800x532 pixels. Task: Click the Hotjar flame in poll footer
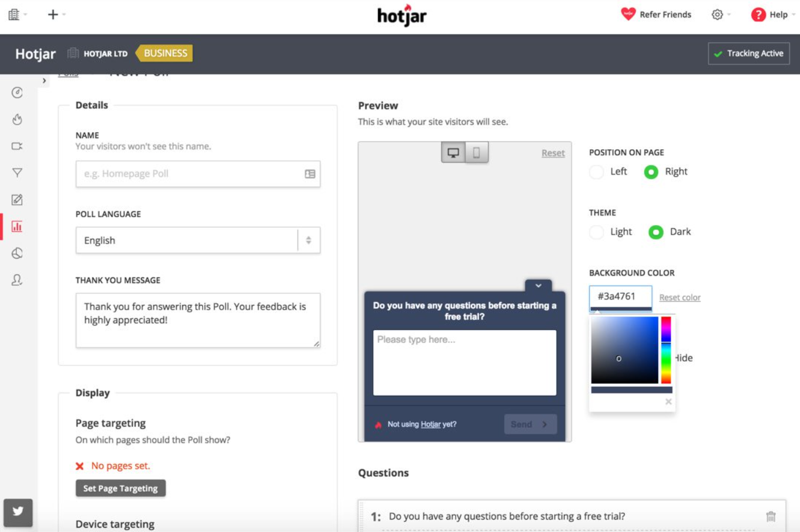[x=378, y=424]
